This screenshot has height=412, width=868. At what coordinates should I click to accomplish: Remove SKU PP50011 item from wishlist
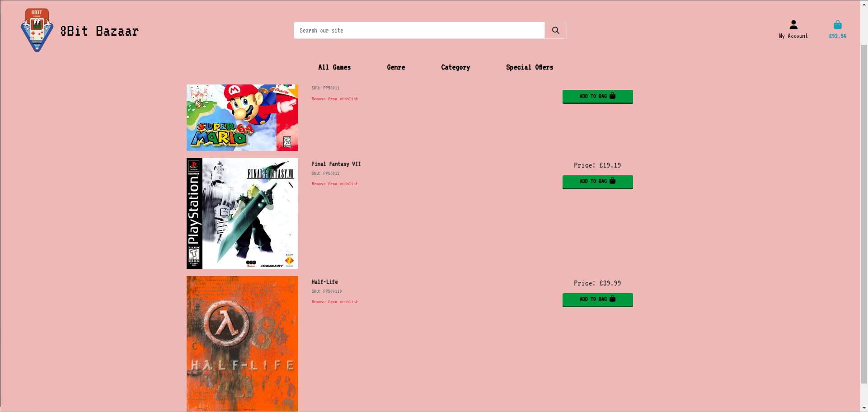(335, 99)
